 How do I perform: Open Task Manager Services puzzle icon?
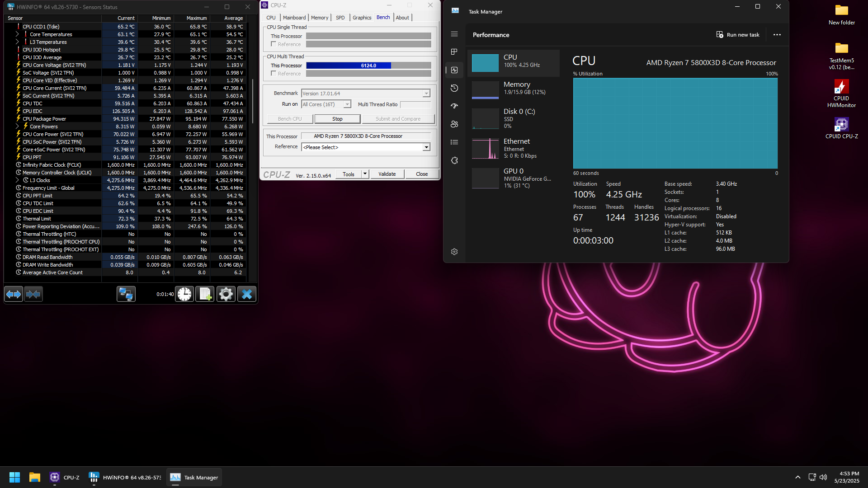(454, 160)
